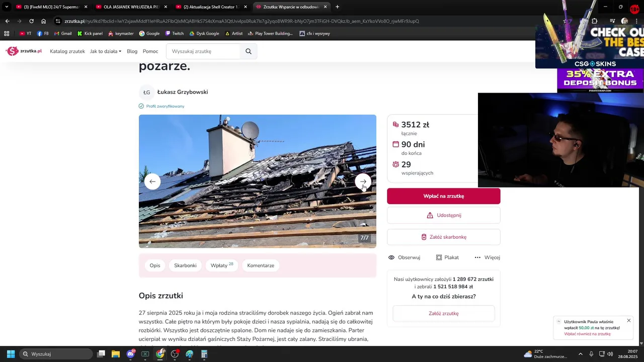Image resolution: width=644 pixels, height=362 pixels.
Task: Expand the Jak to działa dropdown menu
Action: [106, 51]
